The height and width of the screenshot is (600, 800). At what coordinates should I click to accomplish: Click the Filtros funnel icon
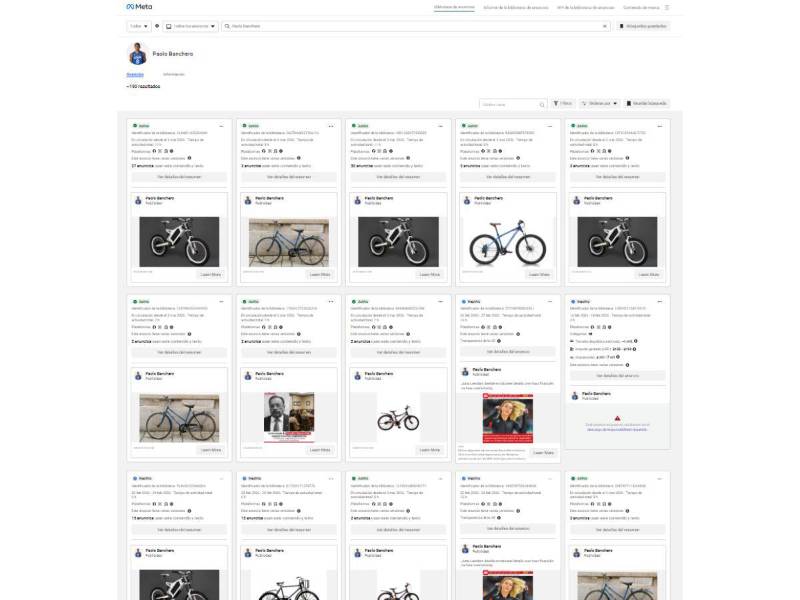tap(556, 103)
